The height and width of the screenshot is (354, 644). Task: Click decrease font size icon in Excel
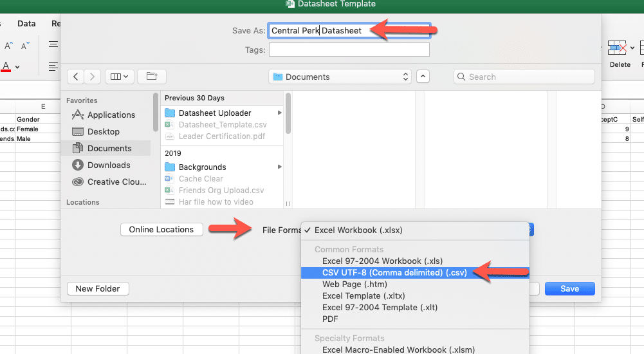click(x=26, y=46)
